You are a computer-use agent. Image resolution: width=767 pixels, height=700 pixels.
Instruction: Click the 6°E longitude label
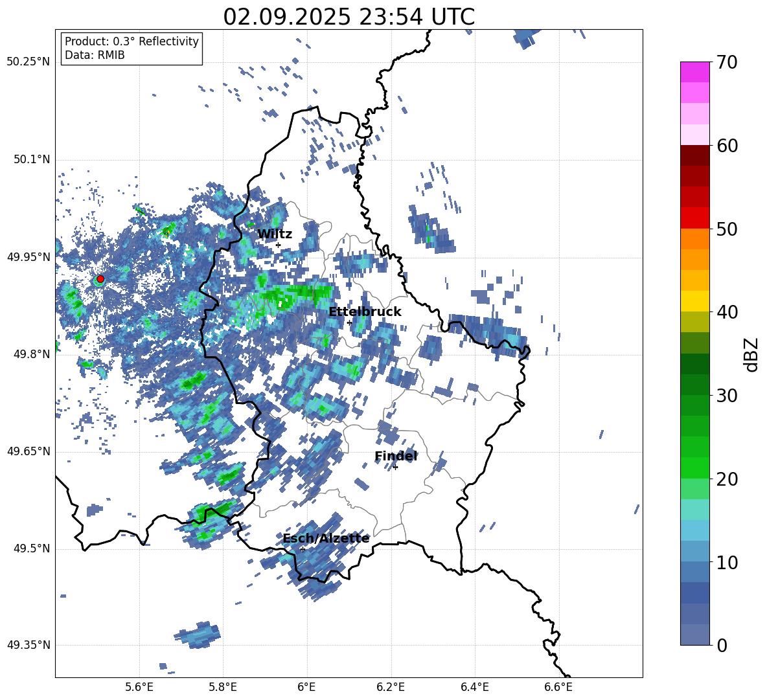click(306, 687)
